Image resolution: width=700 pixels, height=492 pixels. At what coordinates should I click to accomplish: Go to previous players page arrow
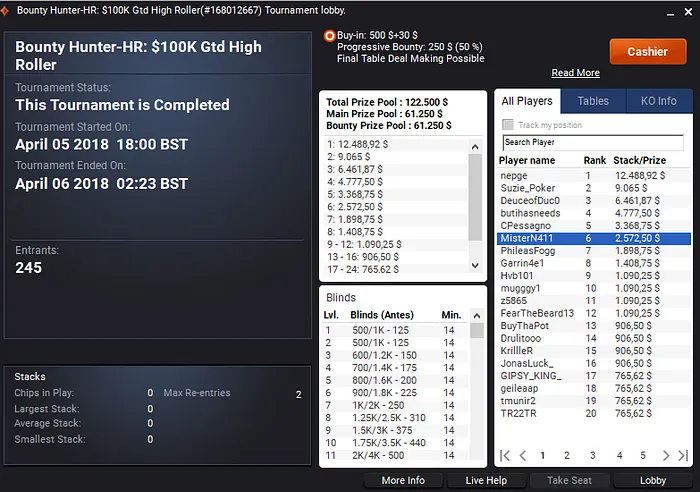tap(523, 455)
